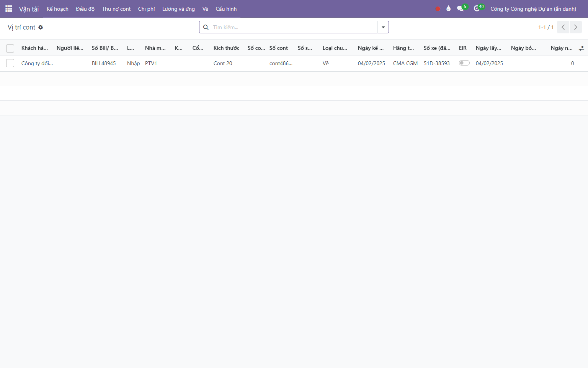
Task: Open the Kế hoạch menu
Action: (x=57, y=9)
